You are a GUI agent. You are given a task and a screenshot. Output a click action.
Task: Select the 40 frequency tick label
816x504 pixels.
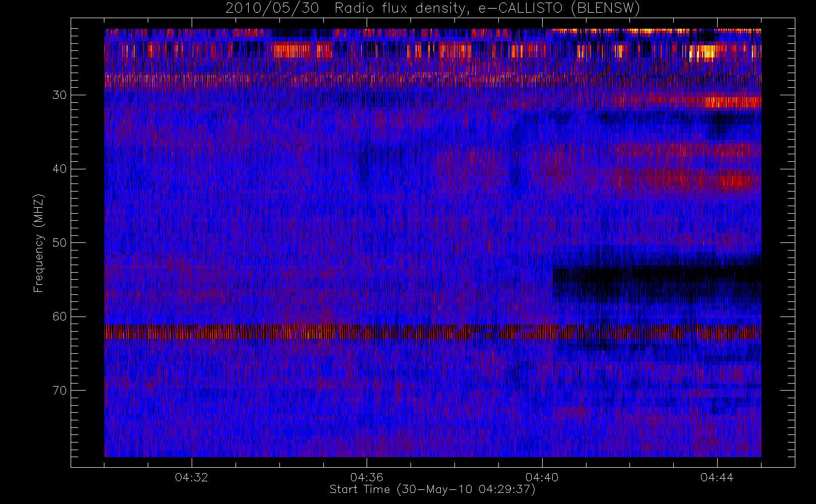60,169
